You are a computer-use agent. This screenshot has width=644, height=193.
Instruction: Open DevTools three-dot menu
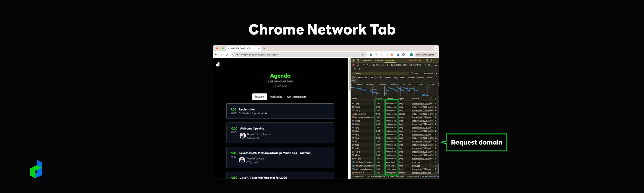pos(432,61)
